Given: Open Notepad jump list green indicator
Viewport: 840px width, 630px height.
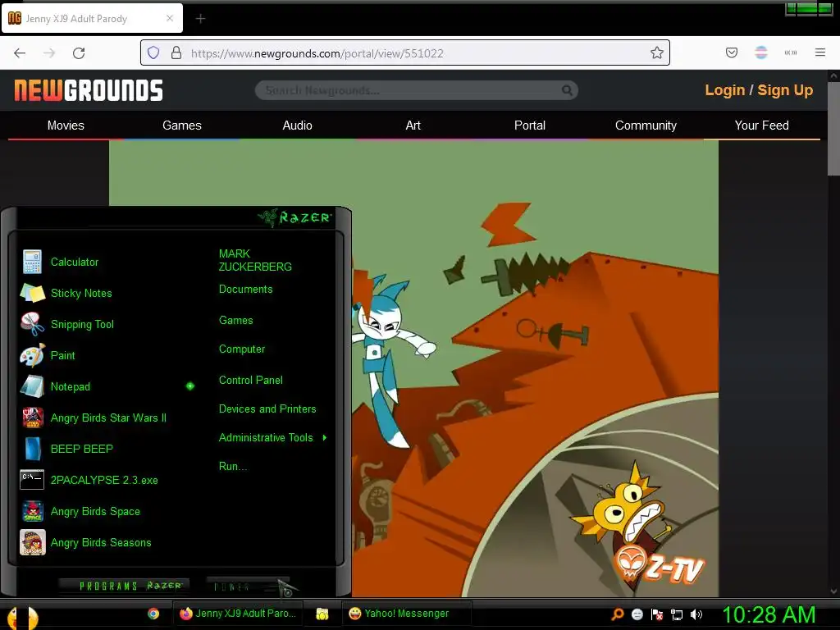Looking at the screenshot, I should pos(190,386).
